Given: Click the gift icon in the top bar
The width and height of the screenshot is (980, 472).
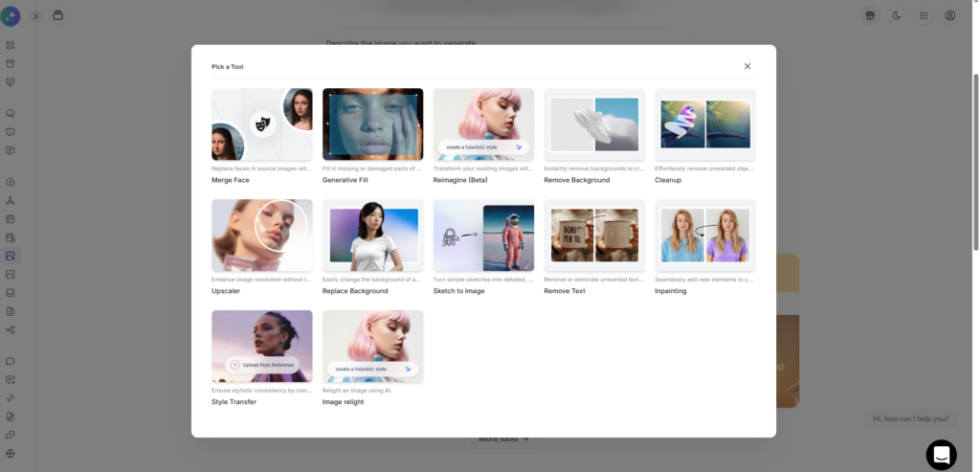Looking at the screenshot, I should point(870,15).
